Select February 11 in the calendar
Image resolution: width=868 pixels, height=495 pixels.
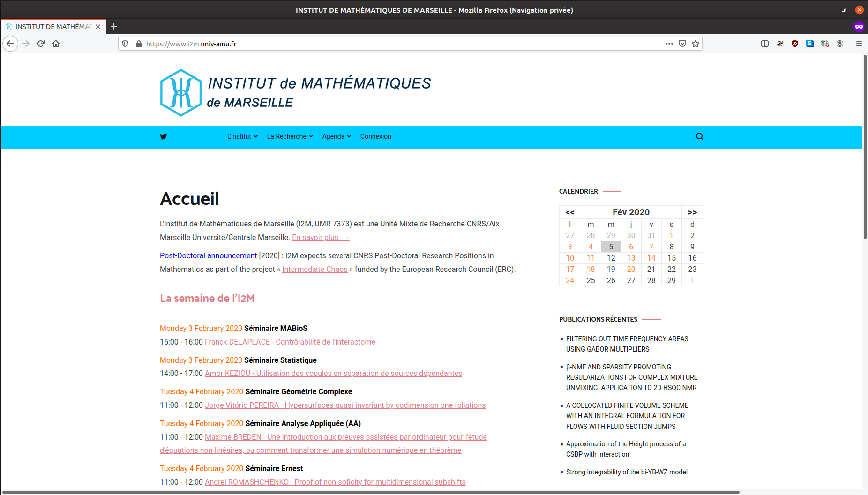point(591,258)
